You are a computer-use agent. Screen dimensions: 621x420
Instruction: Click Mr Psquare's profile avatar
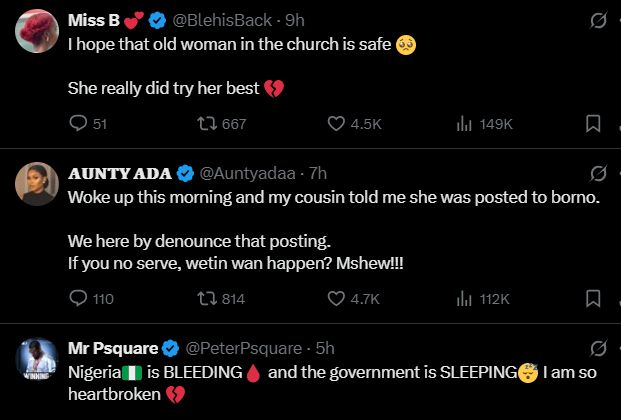[x=36, y=360]
